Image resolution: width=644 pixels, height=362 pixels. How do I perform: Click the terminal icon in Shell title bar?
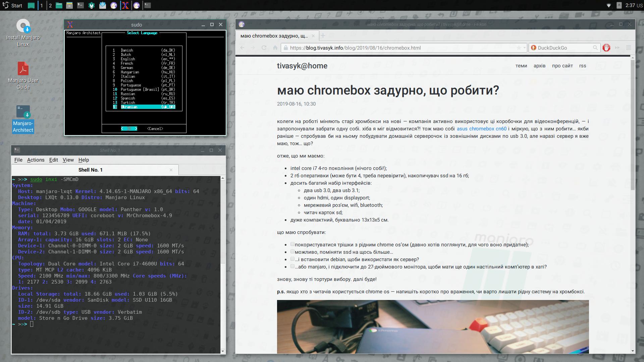(x=17, y=150)
